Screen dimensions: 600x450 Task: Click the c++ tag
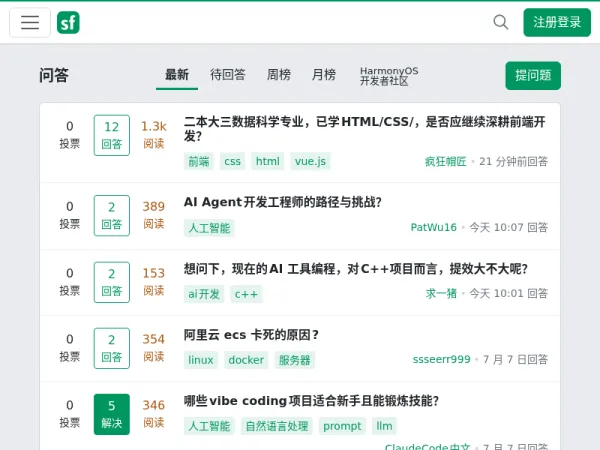[x=246, y=294]
